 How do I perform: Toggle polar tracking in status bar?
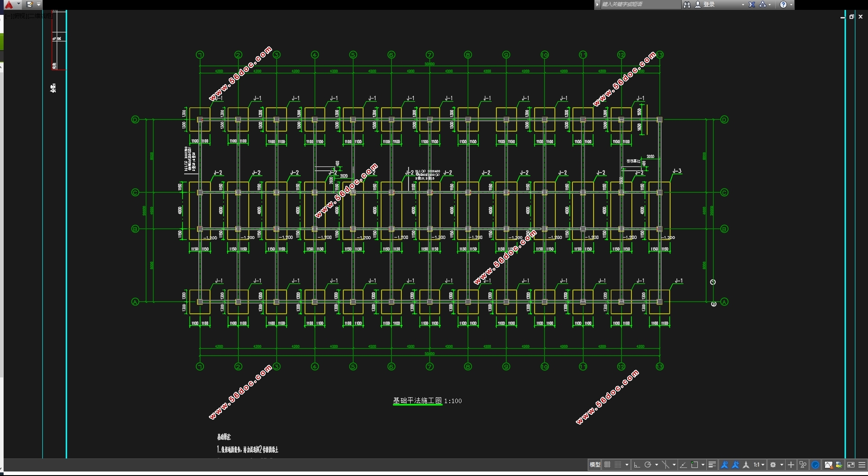(648, 465)
